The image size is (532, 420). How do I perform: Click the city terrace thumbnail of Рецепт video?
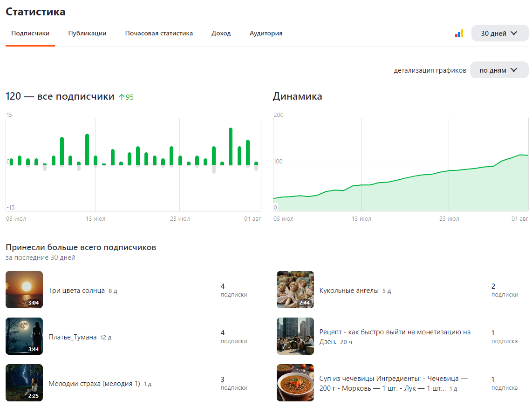click(295, 336)
